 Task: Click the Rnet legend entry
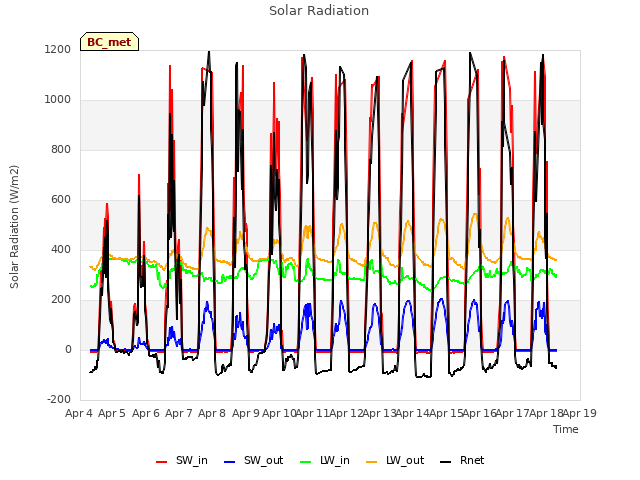[x=462, y=461]
